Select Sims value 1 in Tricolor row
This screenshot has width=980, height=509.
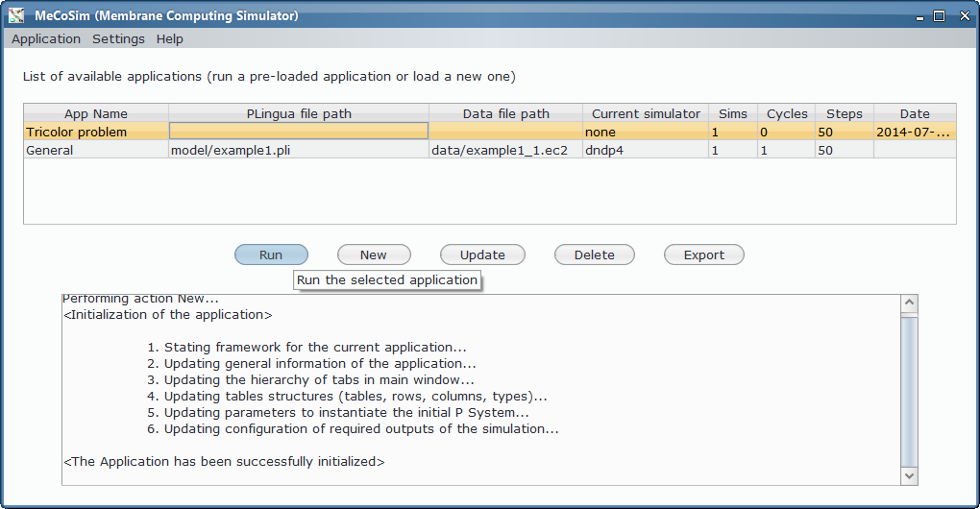coord(733,132)
